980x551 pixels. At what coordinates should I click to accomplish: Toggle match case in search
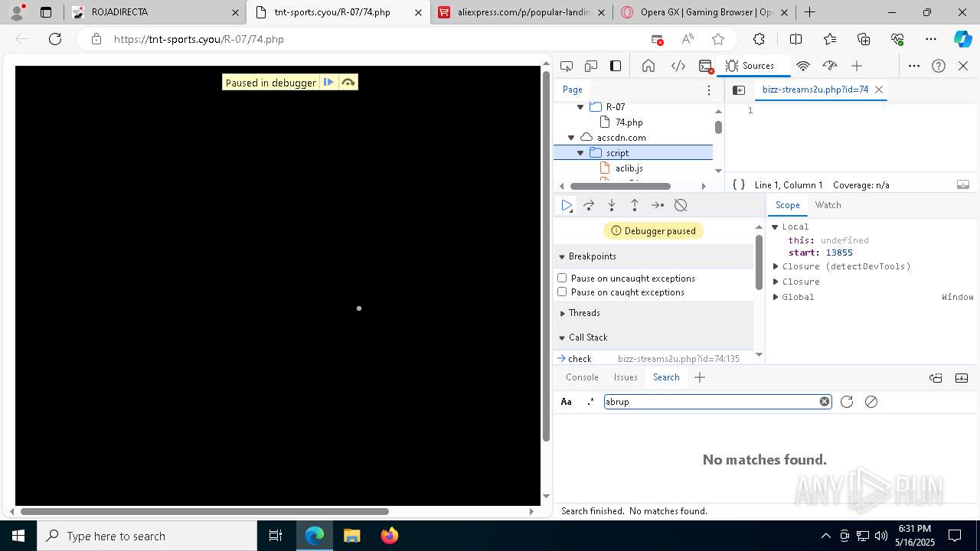[x=567, y=402]
